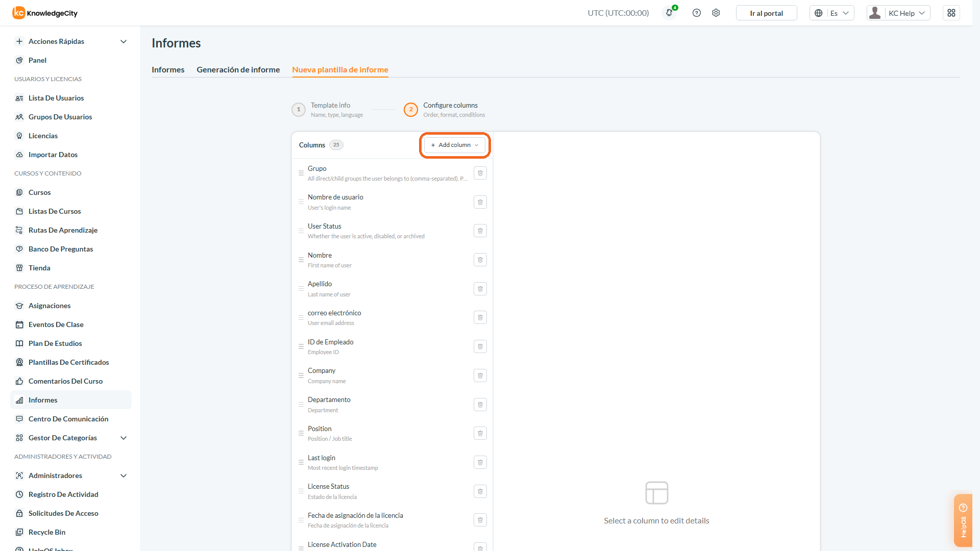Open the KC Help account menu

pyautogui.click(x=898, y=13)
